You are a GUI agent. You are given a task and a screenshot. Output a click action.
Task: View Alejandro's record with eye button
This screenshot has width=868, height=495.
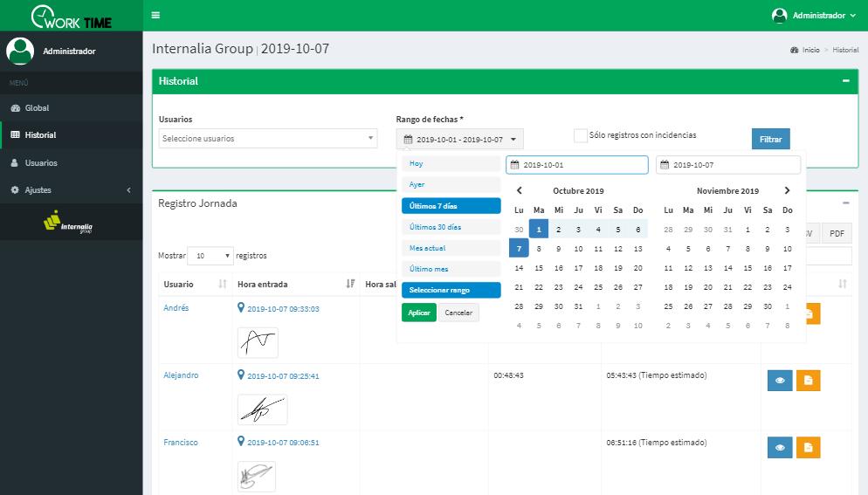tap(780, 381)
